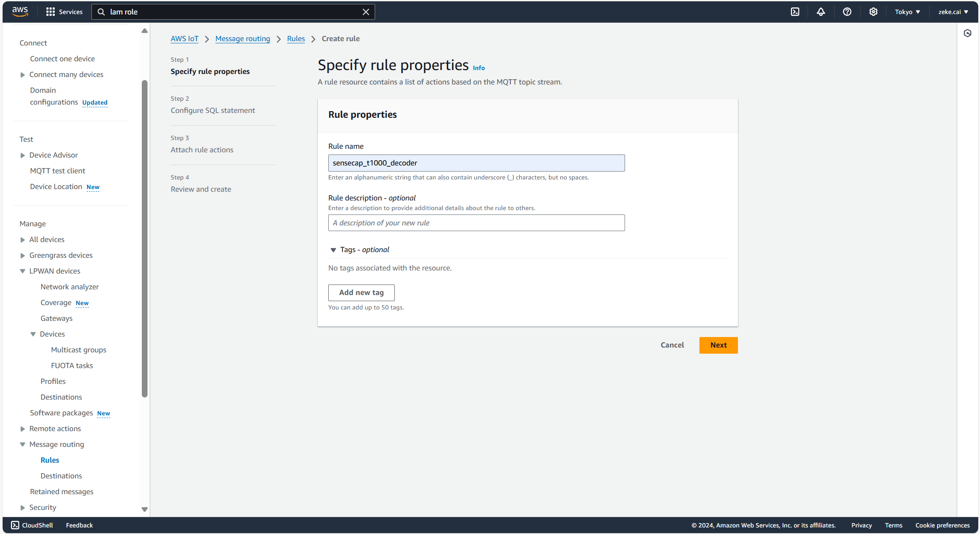The image size is (980, 534).
Task: Open Domain configurations
Action: pos(54,96)
